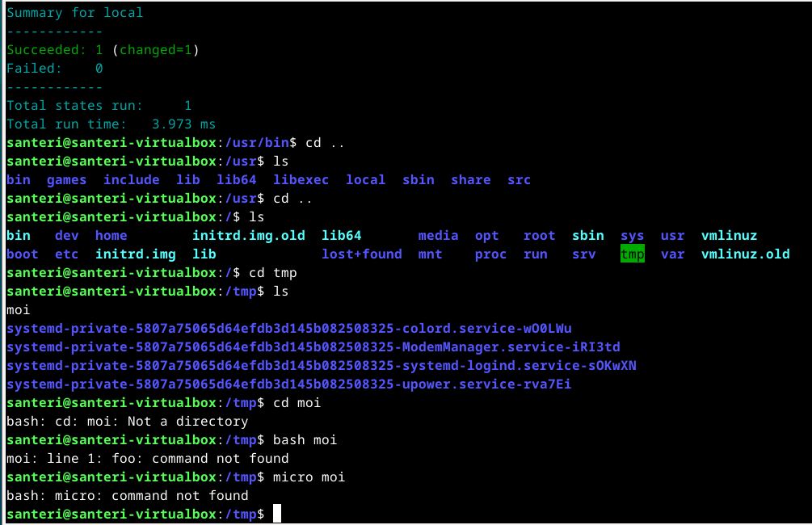Click the ModemManager.service systemd-private entry
This screenshot has height=525, width=812.
pyautogui.click(x=313, y=346)
